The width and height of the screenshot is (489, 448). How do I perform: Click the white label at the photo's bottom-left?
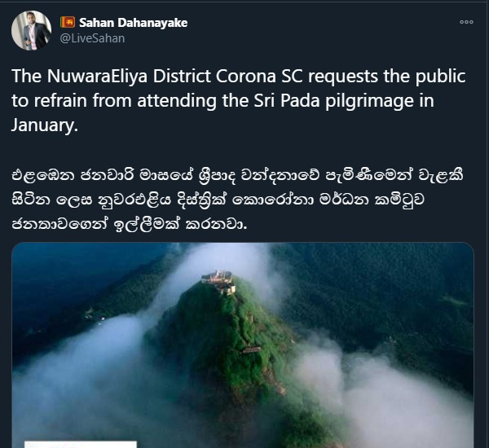[81, 445]
